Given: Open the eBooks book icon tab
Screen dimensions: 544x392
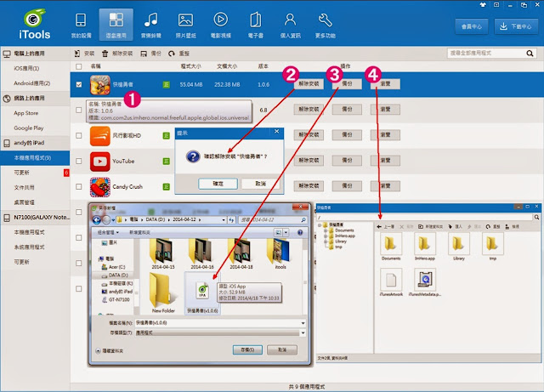Looking at the screenshot, I should [x=256, y=25].
